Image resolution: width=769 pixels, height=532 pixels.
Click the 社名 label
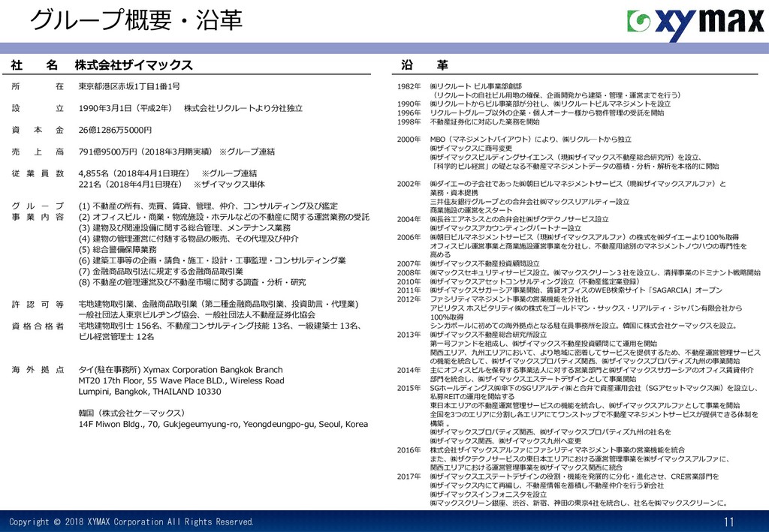pos(35,65)
